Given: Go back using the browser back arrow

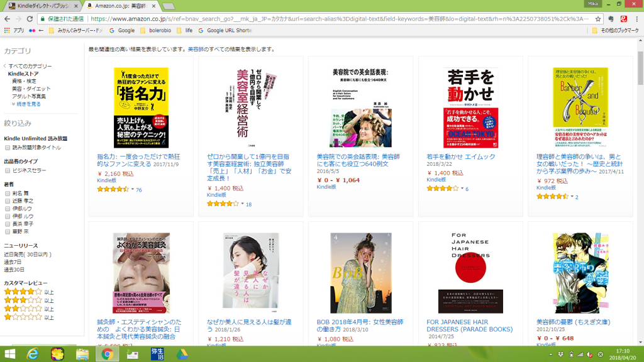Looking at the screenshot, I should [7, 19].
